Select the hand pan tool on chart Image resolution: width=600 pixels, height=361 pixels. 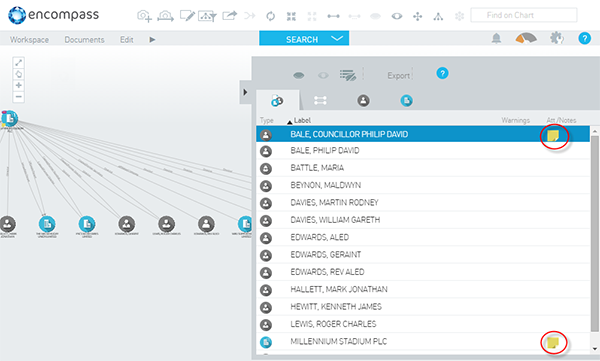coord(18,74)
